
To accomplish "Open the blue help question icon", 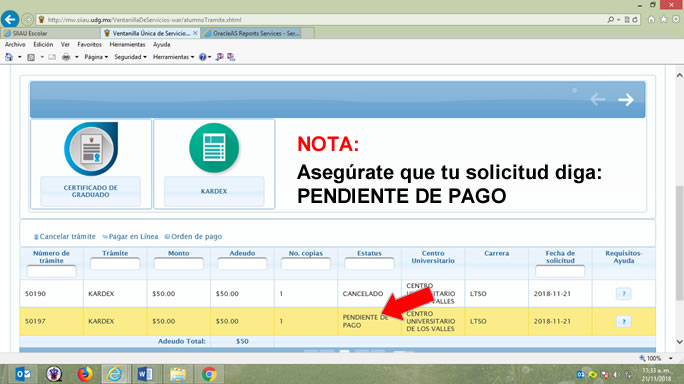I will 202,57.
